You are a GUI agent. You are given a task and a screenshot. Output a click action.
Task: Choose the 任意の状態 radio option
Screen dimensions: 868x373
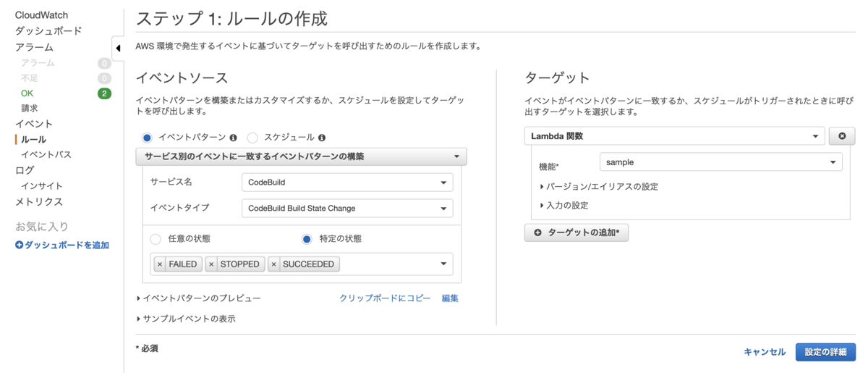(x=156, y=239)
